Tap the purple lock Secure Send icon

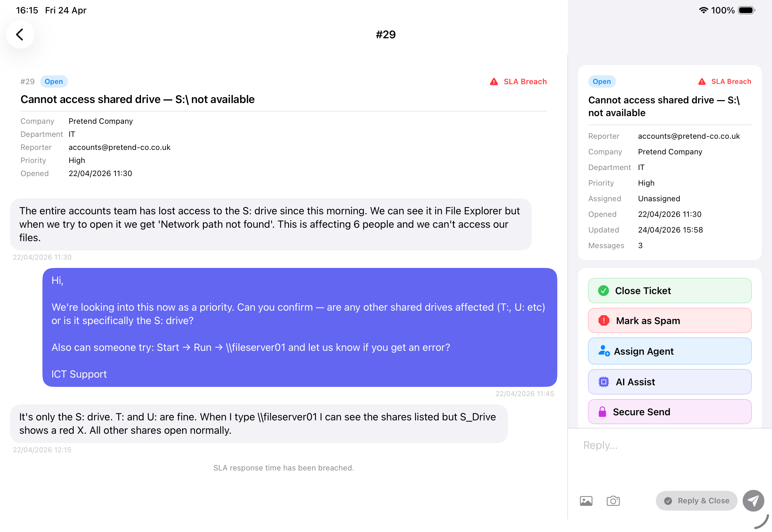(602, 412)
